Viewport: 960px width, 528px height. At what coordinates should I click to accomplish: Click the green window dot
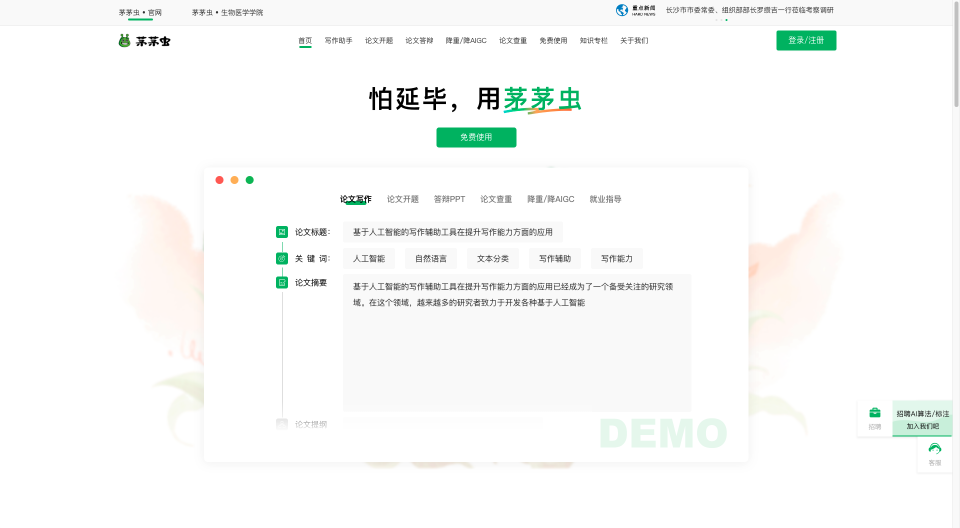250,180
